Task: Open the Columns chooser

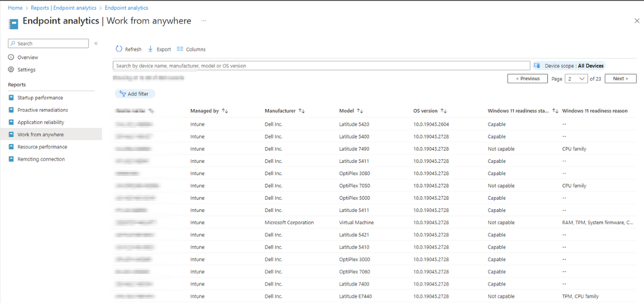Action: click(191, 49)
